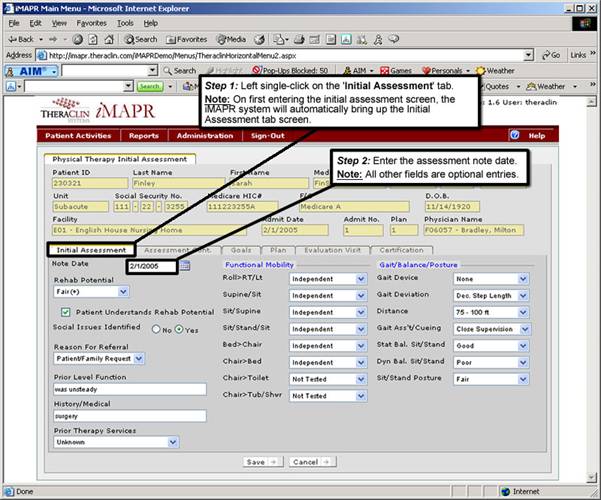Open the Edit menu
The height and width of the screenshot is (500, 601).
(36, 23)
